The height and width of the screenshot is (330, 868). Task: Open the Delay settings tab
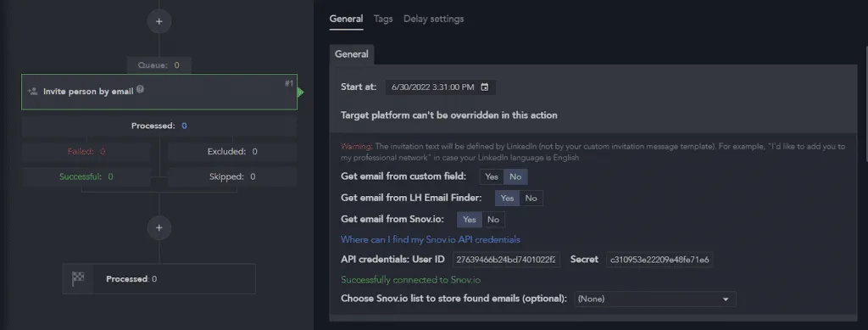tap(433, 19)
